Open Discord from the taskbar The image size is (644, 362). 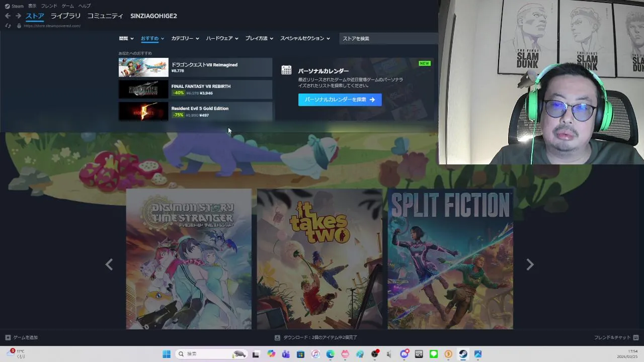pyautogui.click(x=404, y=354)
